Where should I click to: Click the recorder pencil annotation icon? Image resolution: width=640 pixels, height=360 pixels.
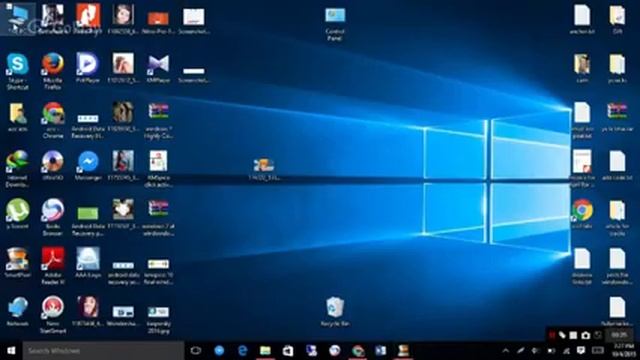click(562, 335)
